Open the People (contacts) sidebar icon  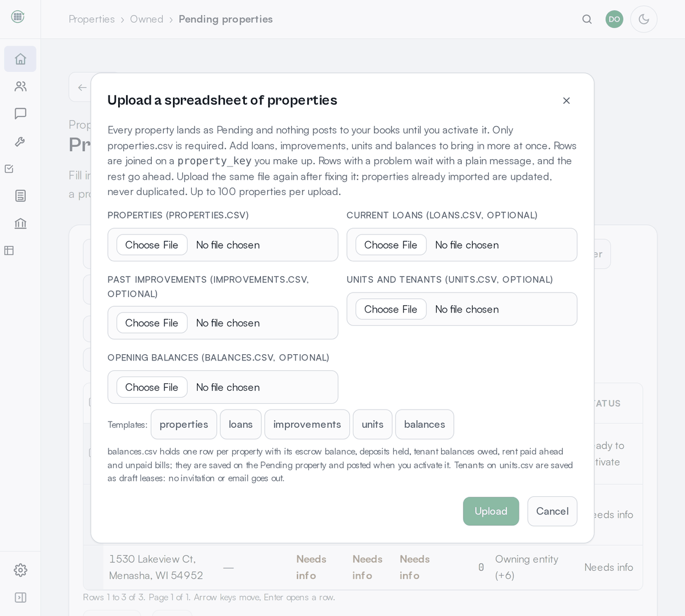21,86
